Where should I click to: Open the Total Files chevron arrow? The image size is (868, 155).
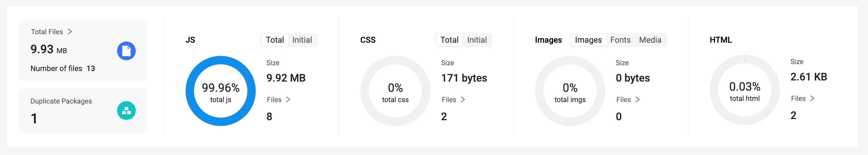[70, 32]
